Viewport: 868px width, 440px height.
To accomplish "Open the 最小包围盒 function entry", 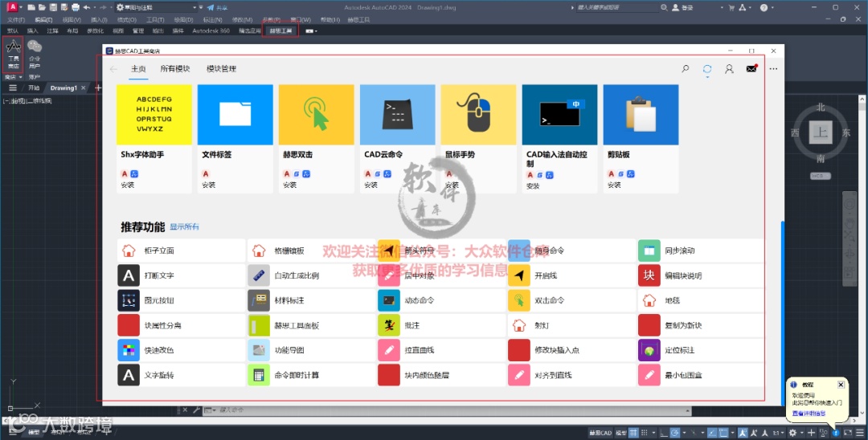I will coord(702,375).
